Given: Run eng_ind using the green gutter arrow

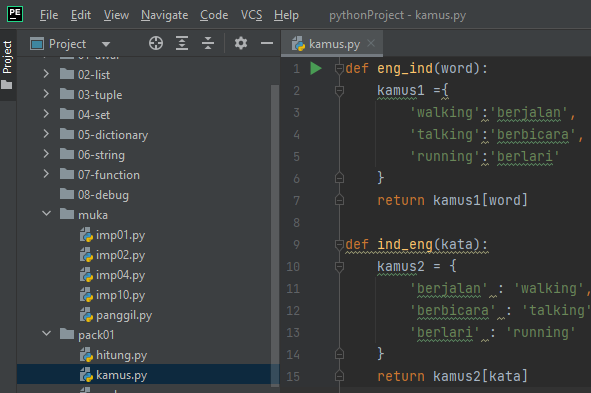Looking at the screenshot, I should pos(316,69).
